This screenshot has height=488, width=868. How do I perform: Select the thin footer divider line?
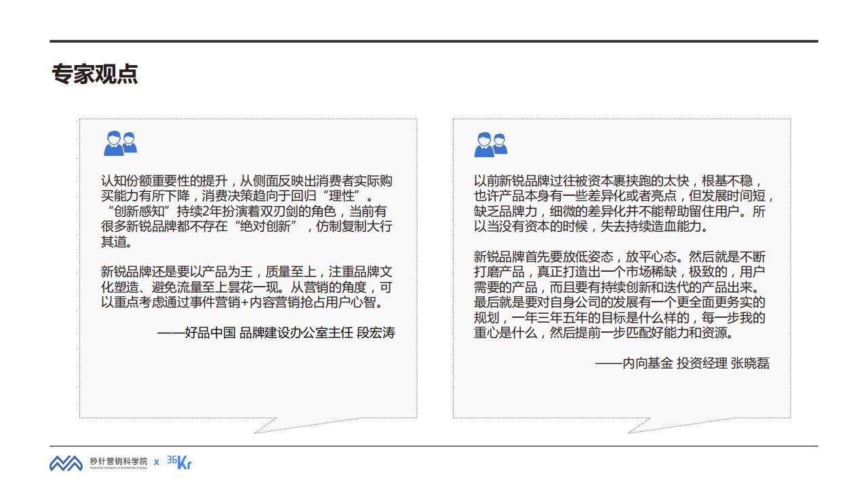point(434,446)
